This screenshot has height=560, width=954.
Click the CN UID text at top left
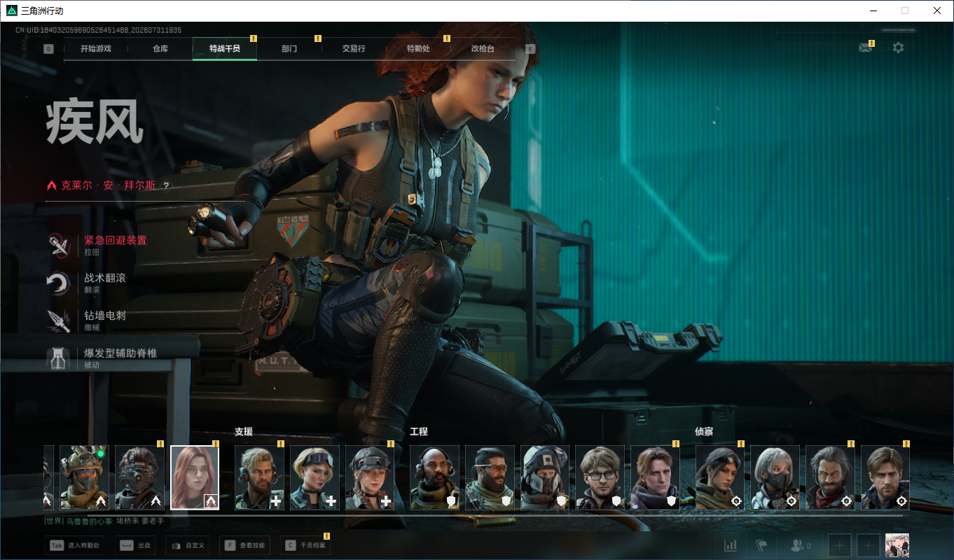pyautogui.click(x=99, y=30)
